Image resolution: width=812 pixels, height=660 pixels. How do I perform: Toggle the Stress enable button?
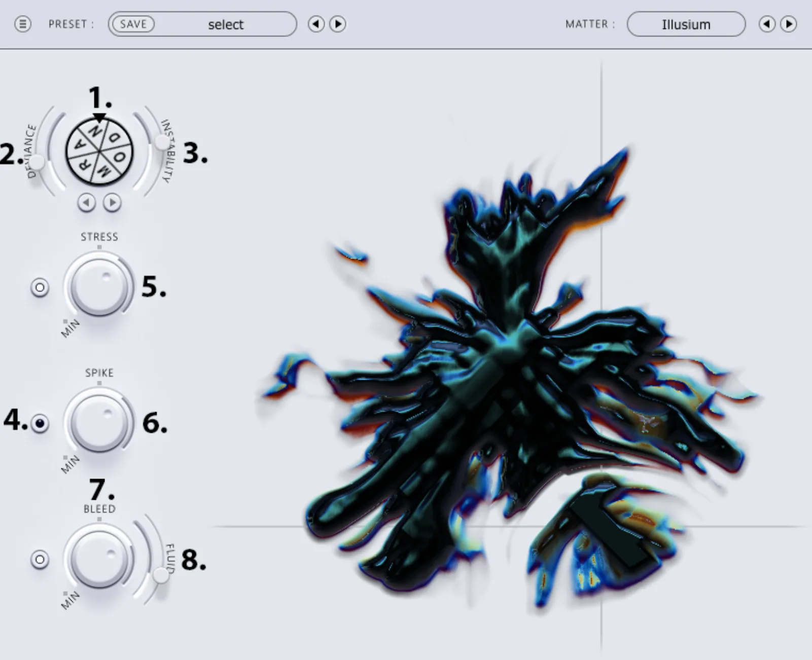point(40,288)
